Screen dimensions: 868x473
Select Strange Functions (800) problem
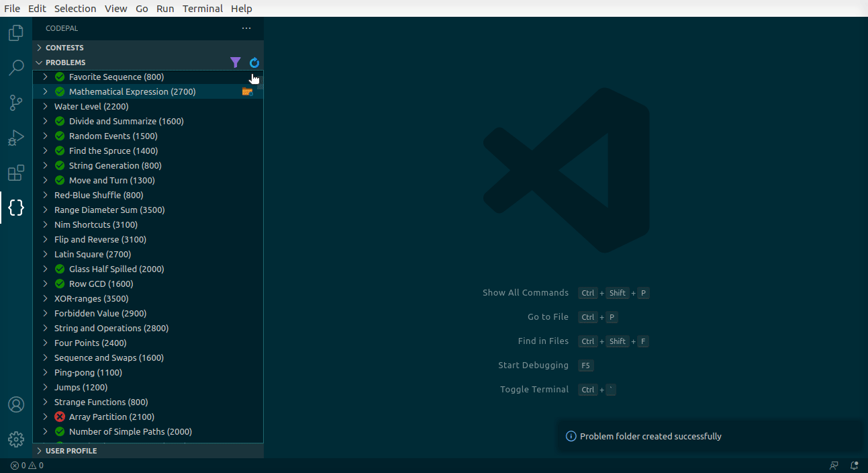(x=148, y=402)
